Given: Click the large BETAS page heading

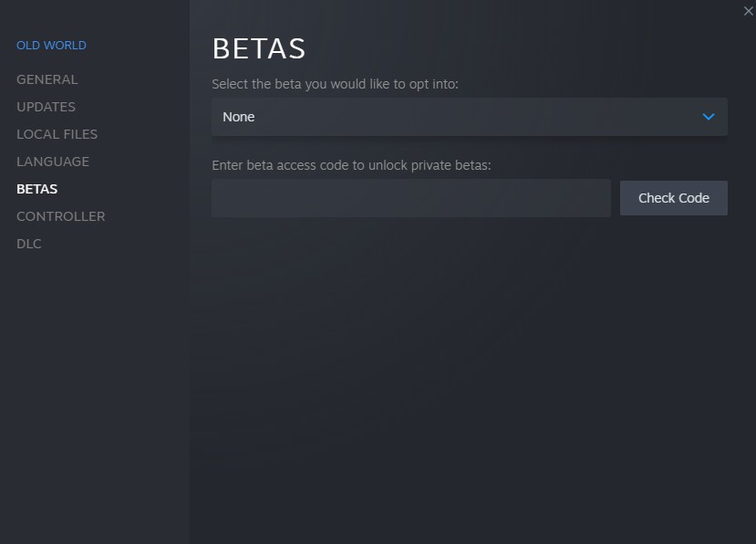Looking at the screenshot, I should (x=258, y=48).
